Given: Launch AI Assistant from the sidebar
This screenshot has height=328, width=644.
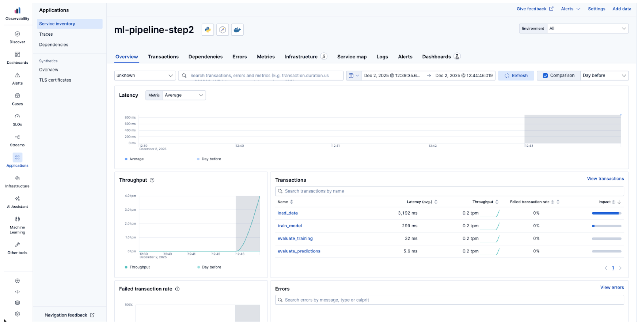Looking at the screenshot, I should tap(17, 202).
